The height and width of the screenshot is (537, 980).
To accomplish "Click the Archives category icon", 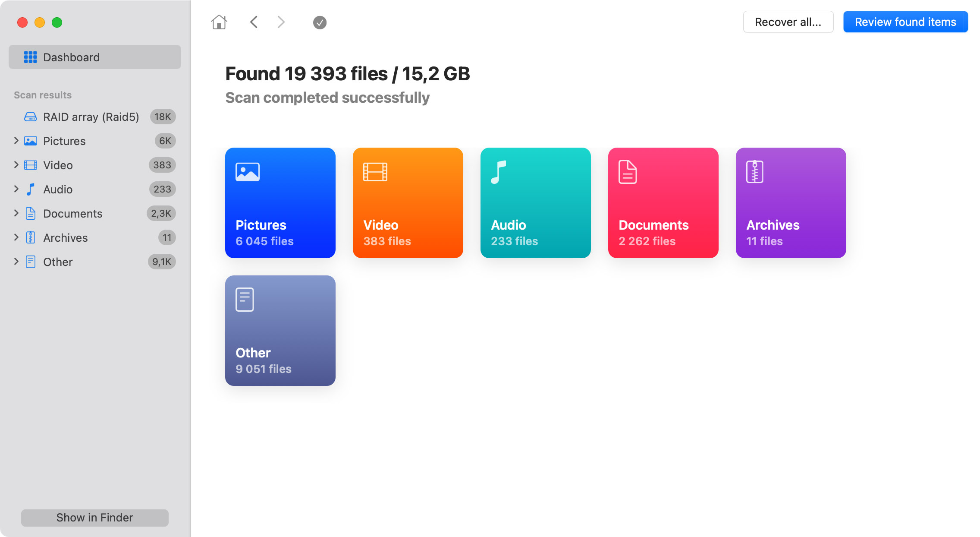I will (x=754, y=171).
